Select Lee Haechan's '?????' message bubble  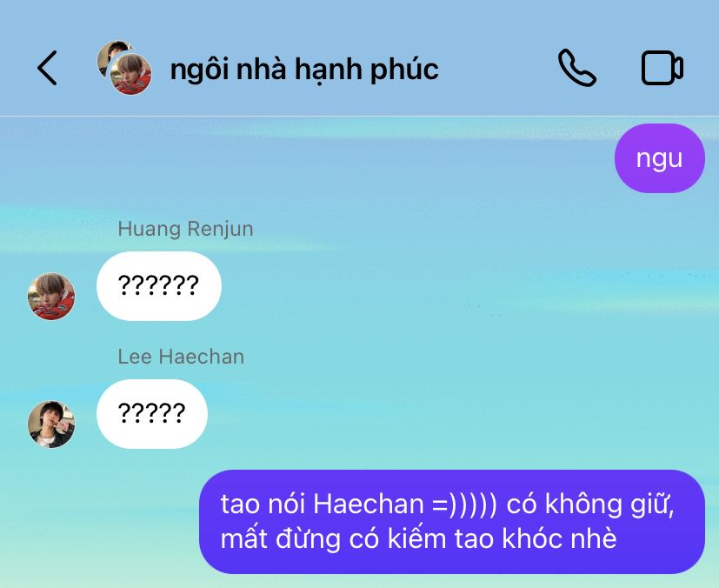pos(152,414)
